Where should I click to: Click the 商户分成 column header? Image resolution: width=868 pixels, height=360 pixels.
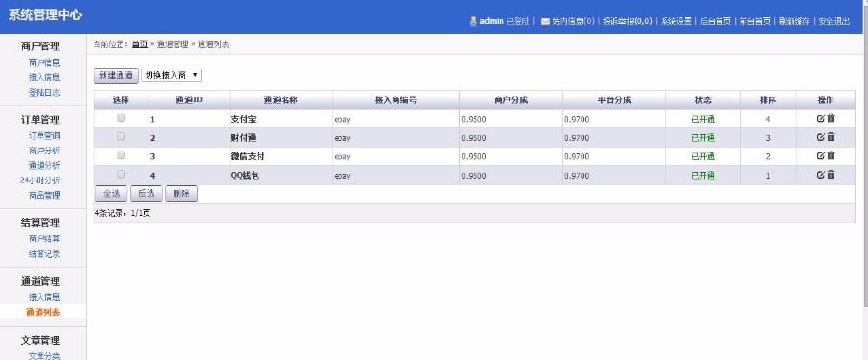point(510,100)
